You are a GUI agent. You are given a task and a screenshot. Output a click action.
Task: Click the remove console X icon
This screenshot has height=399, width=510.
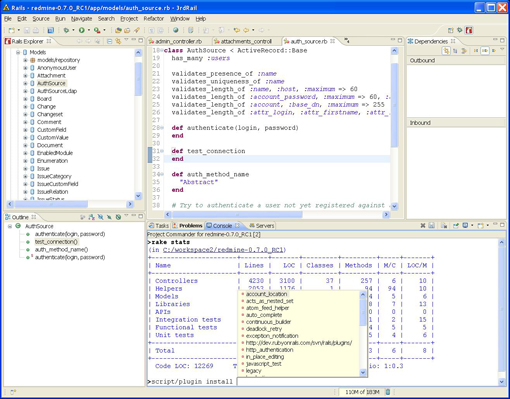[423, 226]
